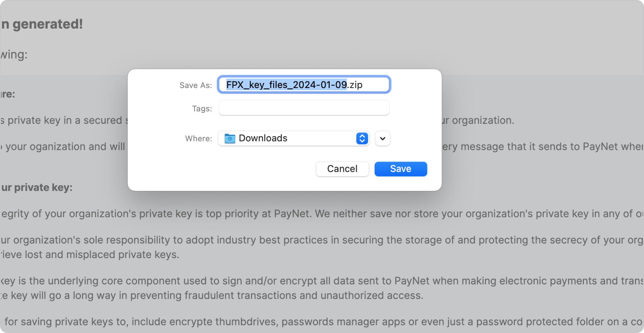Cancel the save dialog
This screenshot has width=644, height=333.
342,169
